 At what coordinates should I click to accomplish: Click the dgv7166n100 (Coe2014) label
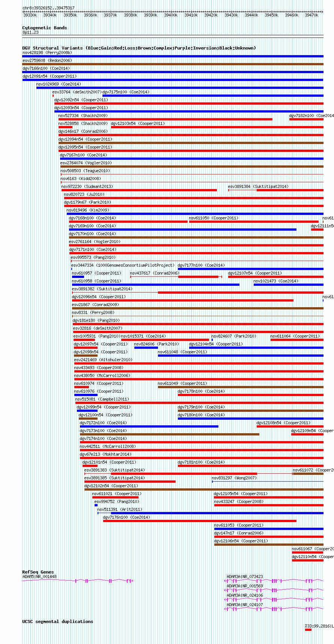(46, 68)
